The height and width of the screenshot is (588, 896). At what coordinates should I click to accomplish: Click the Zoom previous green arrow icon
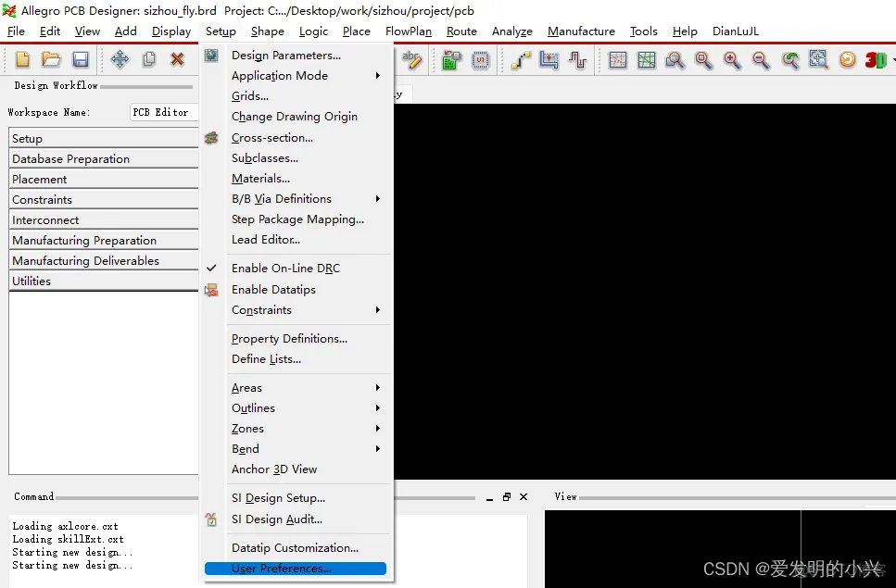point(790,60)
